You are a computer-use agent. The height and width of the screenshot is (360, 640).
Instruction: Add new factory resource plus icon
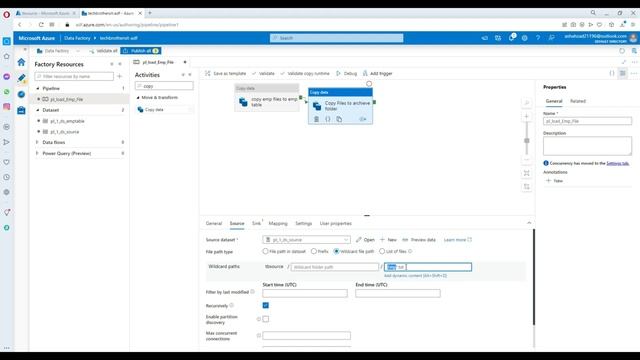coord(120,76)
